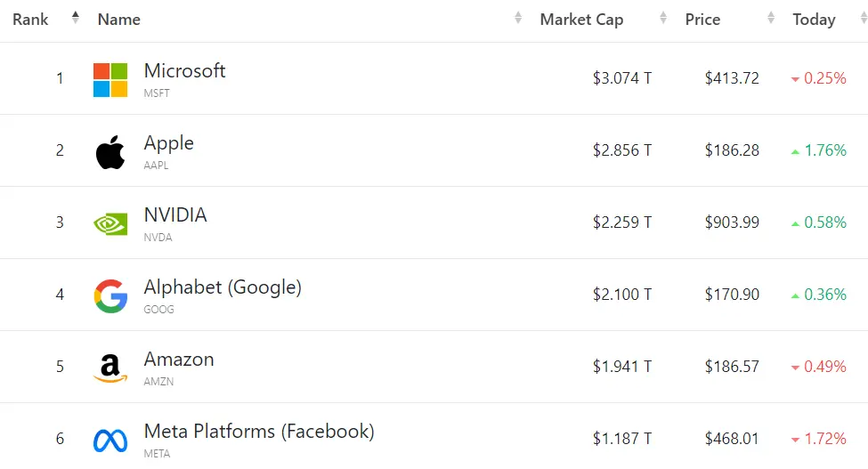Open the NVIDIA company name link

(x=175, y=215)
